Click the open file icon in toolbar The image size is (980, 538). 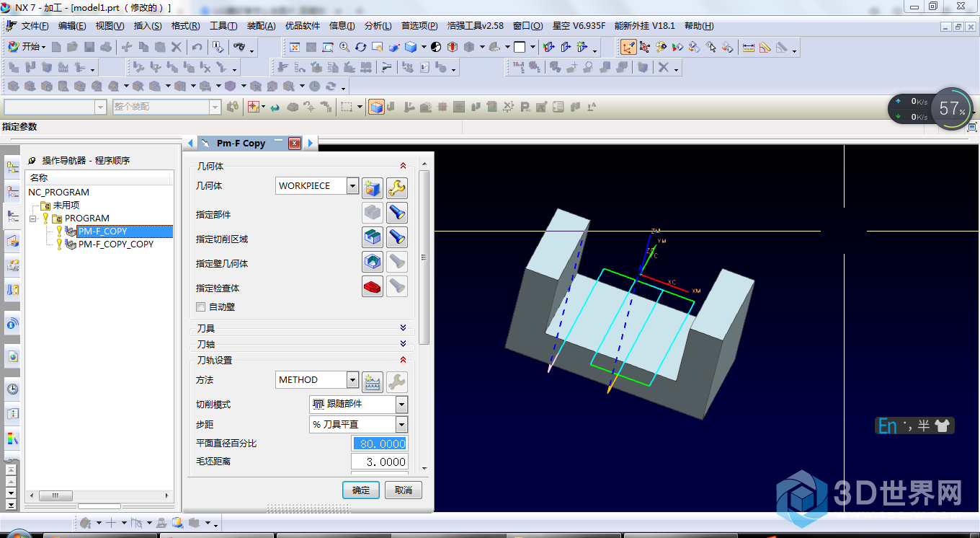(72, 47)
